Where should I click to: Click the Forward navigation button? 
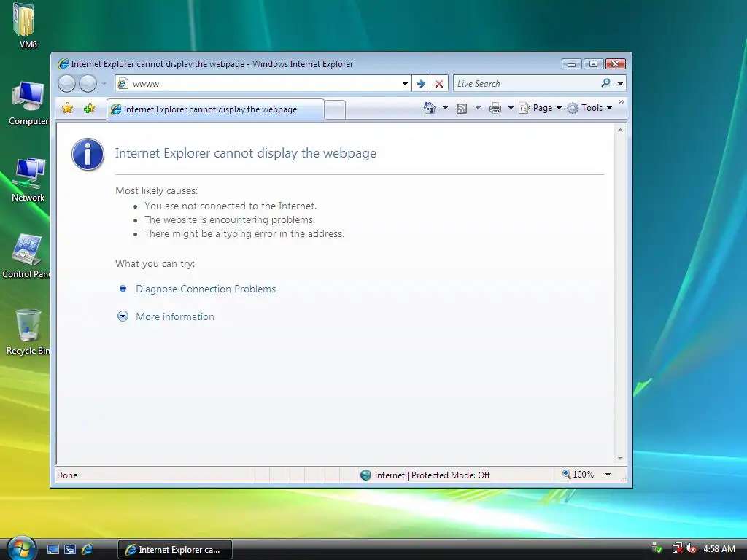click(x=88, y=84)
